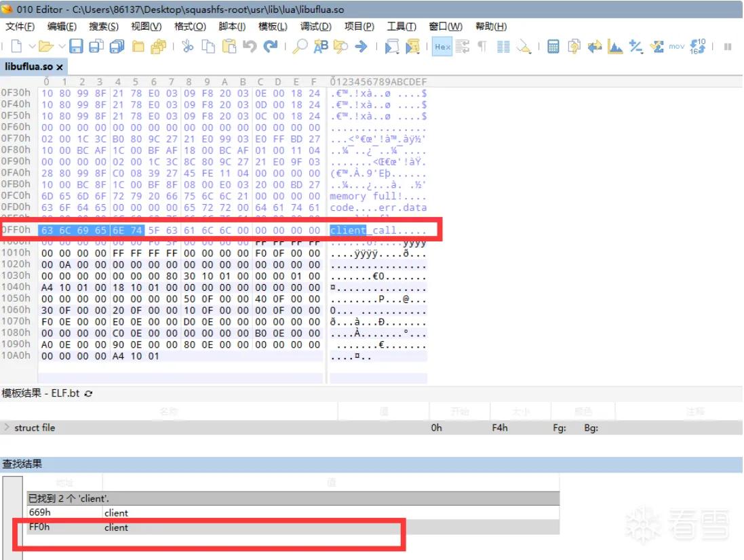This screenshot has width=744, height=560.
Task: Open the dropdown arrow beside Open folder icon
Action: click(62, 47)
